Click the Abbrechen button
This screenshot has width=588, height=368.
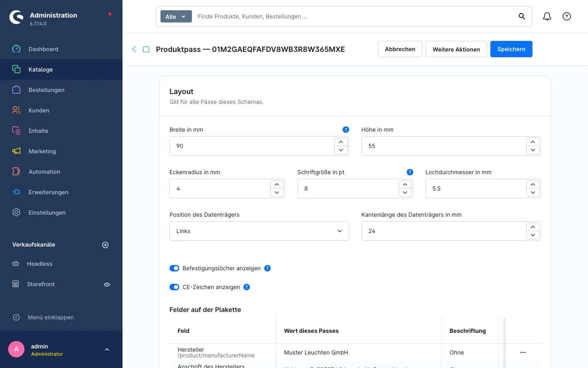click(400, 49)
